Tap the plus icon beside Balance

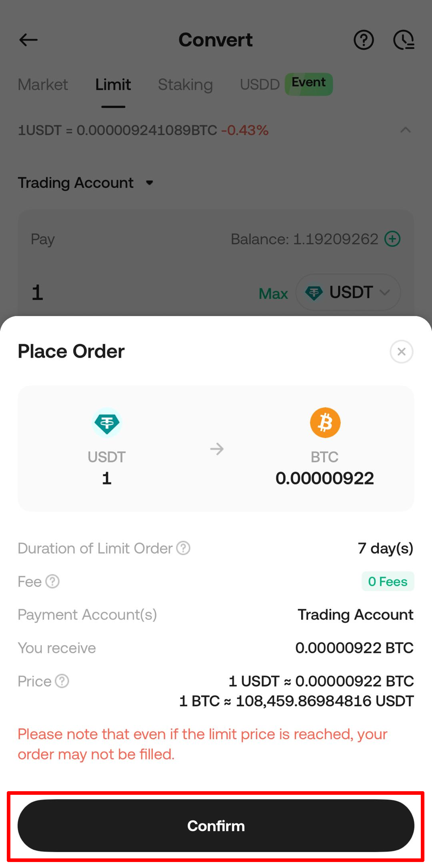[392, 239]
